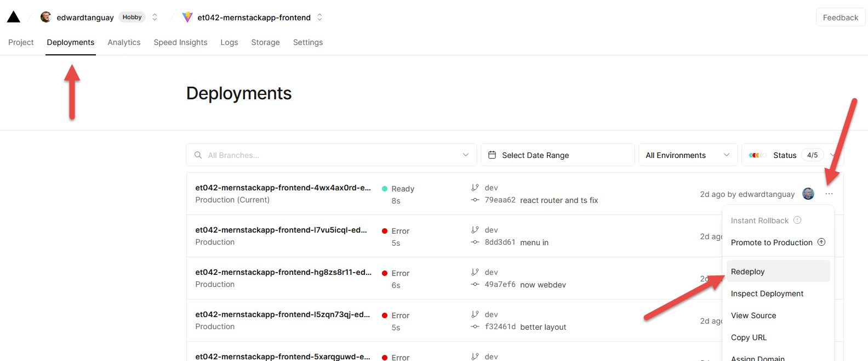The height and width of the screenshot is (361, 868).
Task: Open the All Environments dropdown
Action: 688,155
